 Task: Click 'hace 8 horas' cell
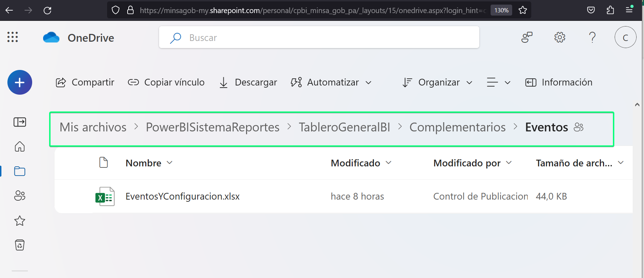click(x=357, y=196)
